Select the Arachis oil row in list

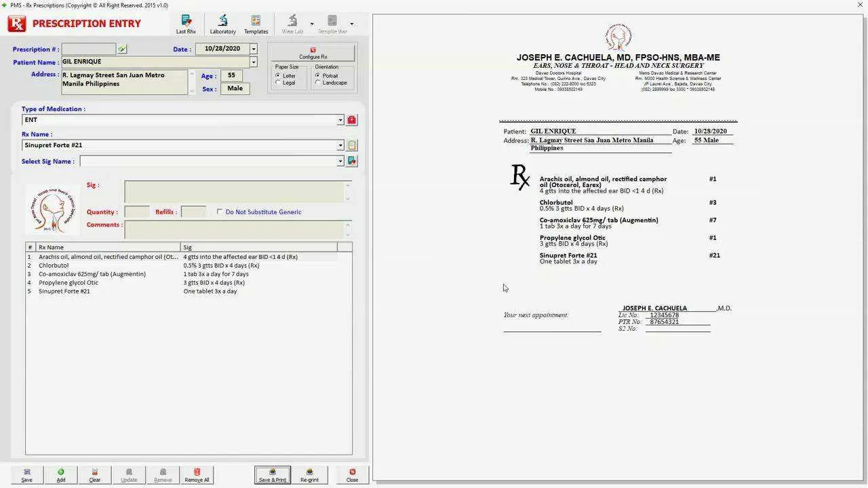181,257
